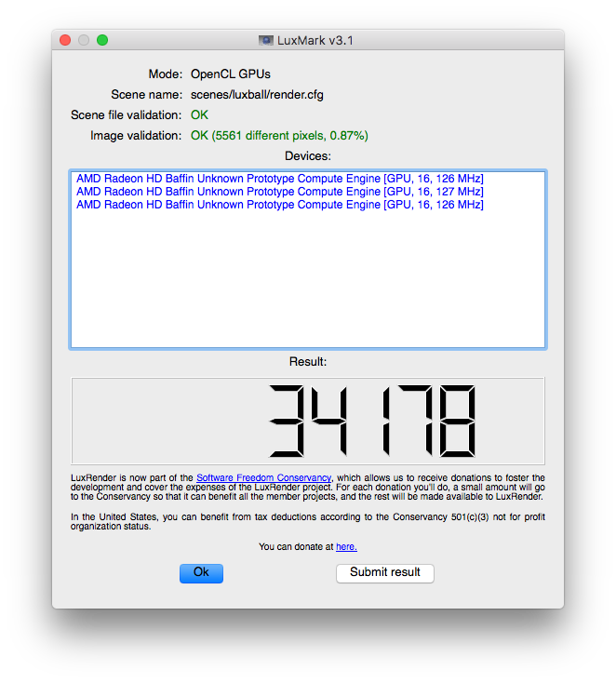Click the Scene file validation OK value
Viewport: 616px width, 683px height.
point(199,115)
